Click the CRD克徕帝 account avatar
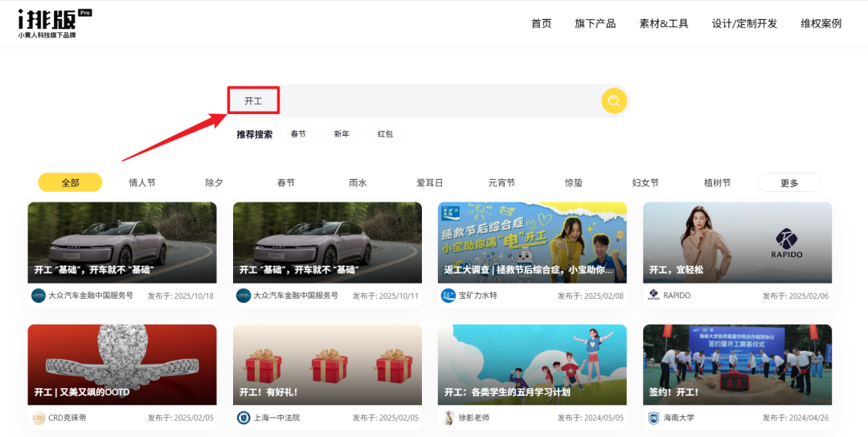The height and width of the screenshot is (437, 868). coord(39,418)
